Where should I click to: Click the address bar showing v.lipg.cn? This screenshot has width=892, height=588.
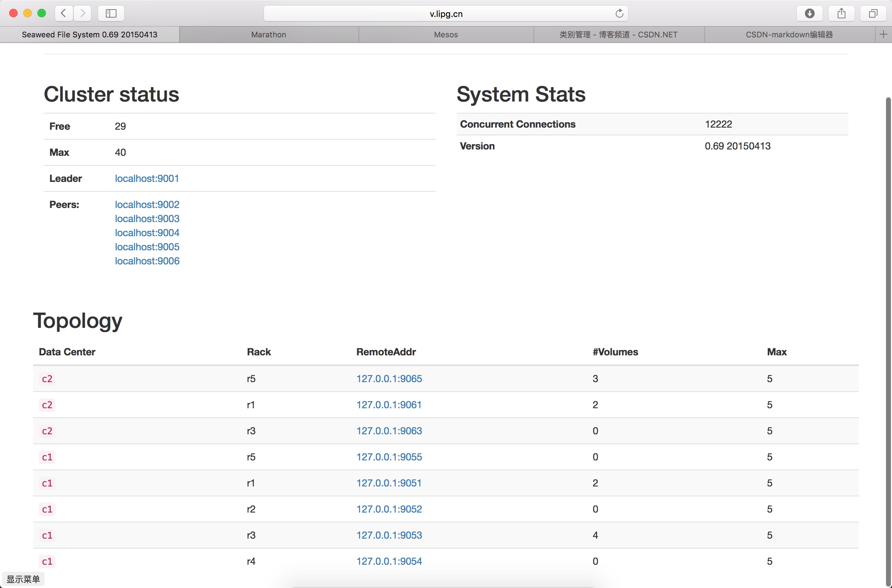pyautogui.click(x=446, y=14)
